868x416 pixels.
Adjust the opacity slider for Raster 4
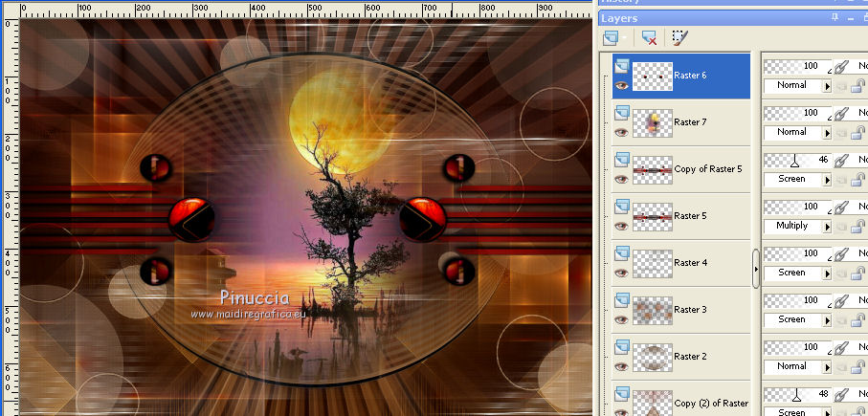click(798, 254)
